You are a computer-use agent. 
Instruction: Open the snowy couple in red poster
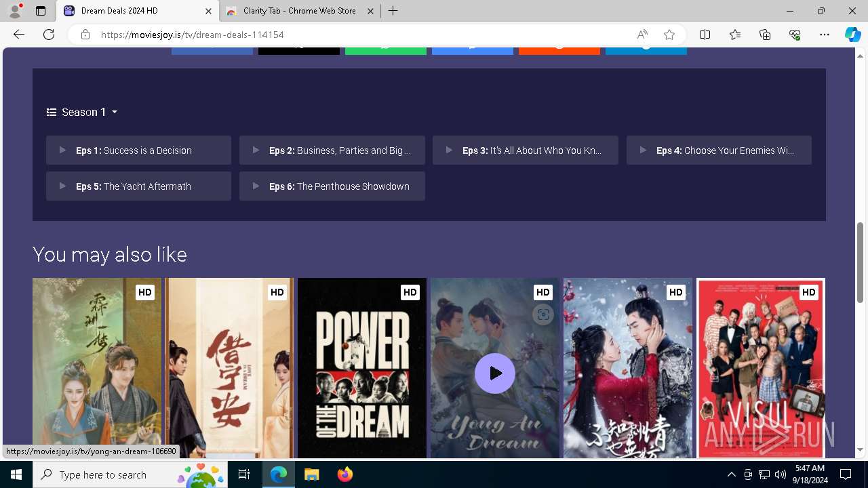[x=628, y=367]
